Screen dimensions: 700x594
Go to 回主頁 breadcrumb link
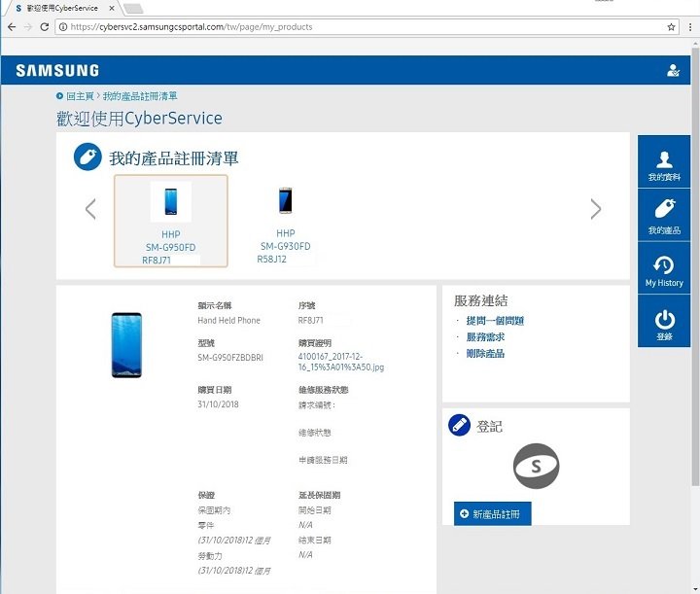pos(80,96)
